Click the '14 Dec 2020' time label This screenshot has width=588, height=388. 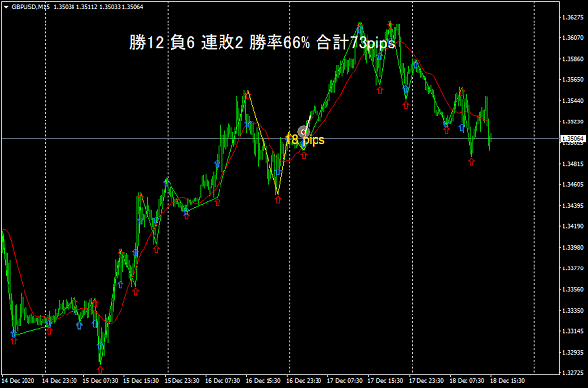18,381
